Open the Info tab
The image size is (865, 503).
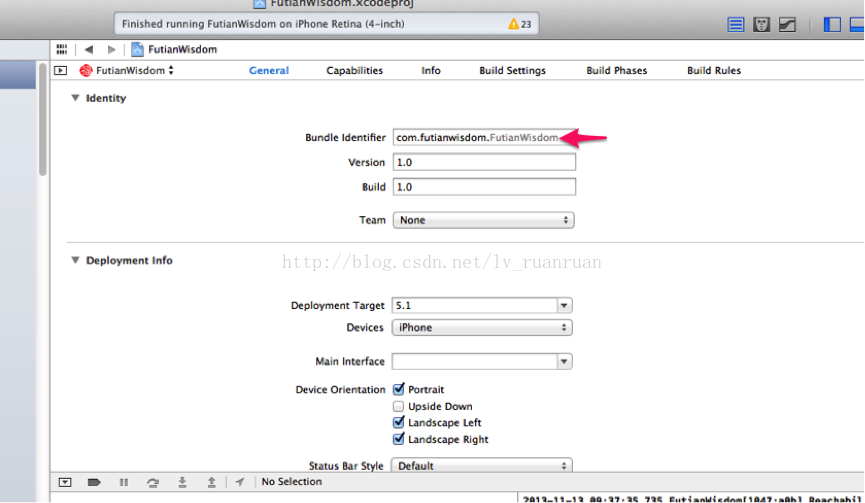431,71
